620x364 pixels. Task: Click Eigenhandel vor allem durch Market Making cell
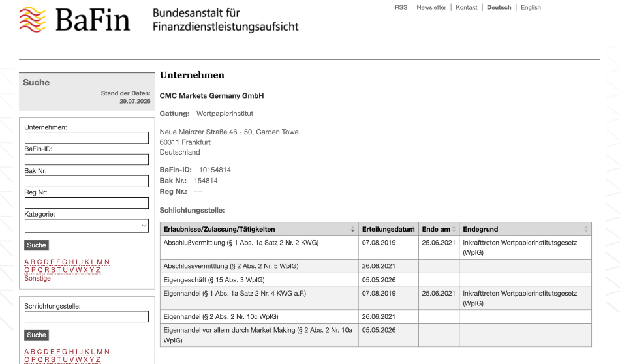(x=258, y=335)
